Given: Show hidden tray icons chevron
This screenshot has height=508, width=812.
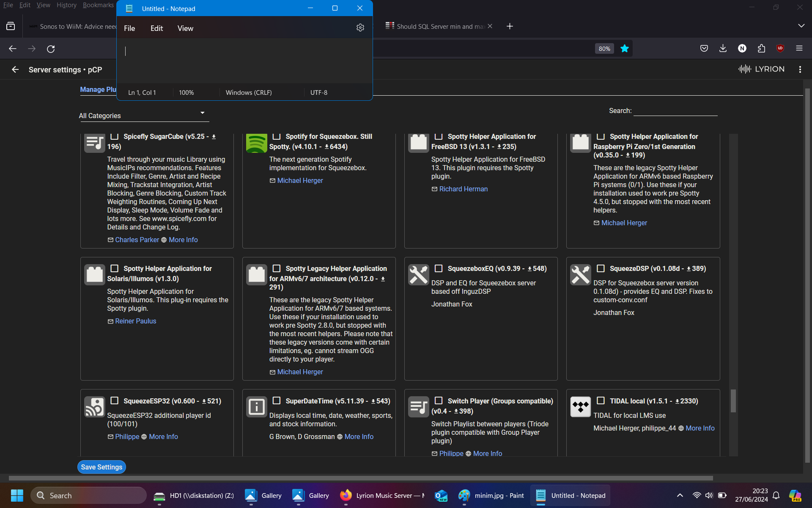Looking at the screenshot, I should (x=680, y=495).
